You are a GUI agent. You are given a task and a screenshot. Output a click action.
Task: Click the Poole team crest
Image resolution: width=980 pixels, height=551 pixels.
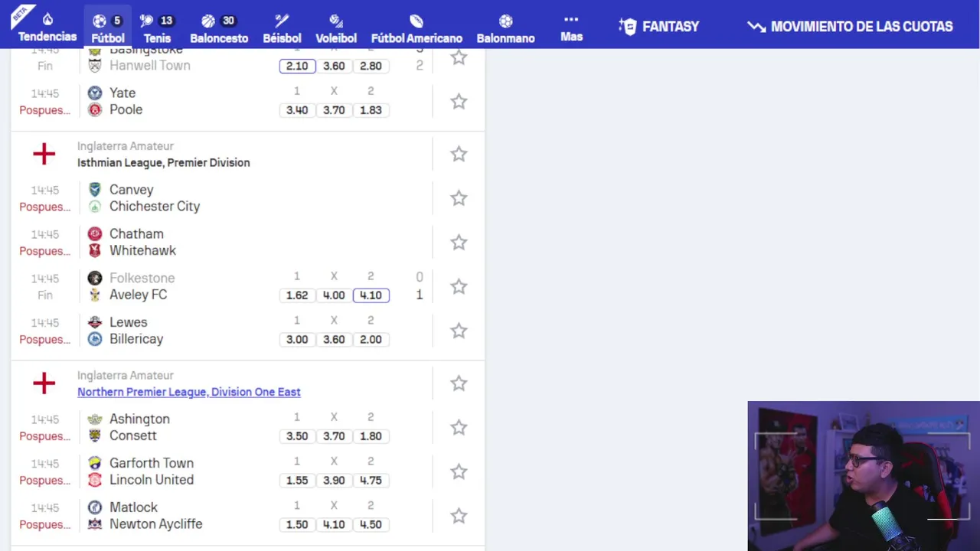pos(95,109)
